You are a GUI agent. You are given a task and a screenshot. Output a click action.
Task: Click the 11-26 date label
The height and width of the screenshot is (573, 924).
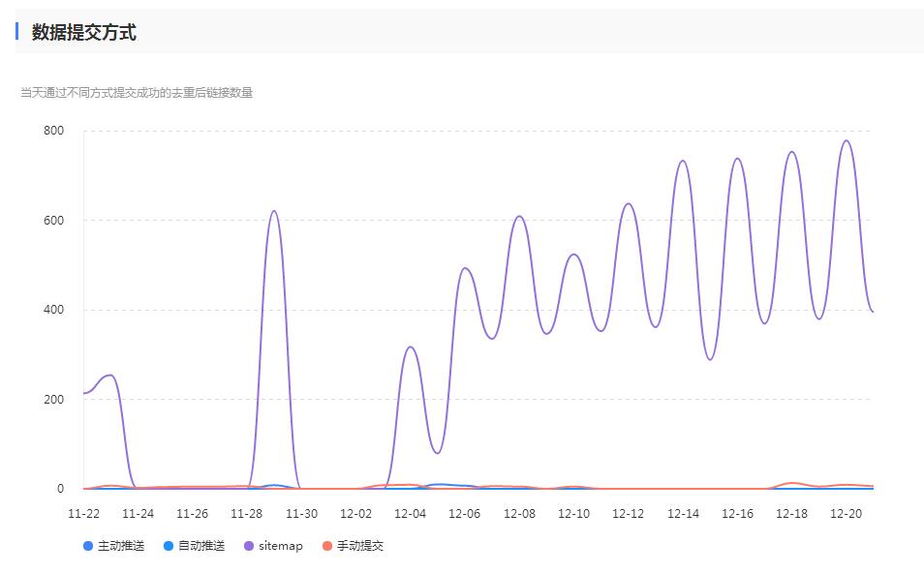[192, 514]
